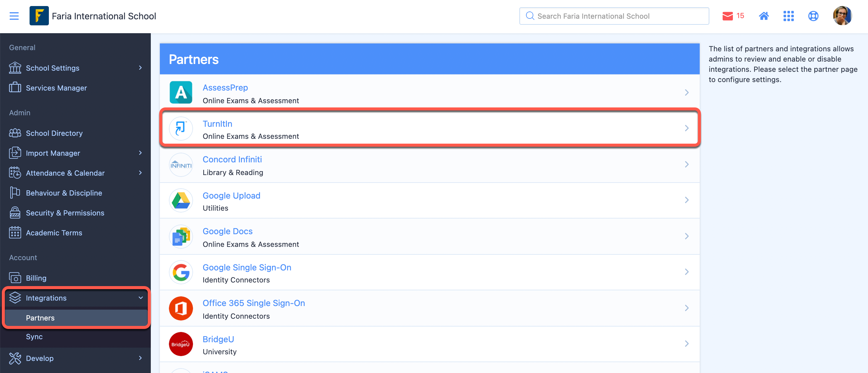Open Academic Terms in the sidebar
The width and height of the screenshot is (868, 373).
(x=54, y=233)
